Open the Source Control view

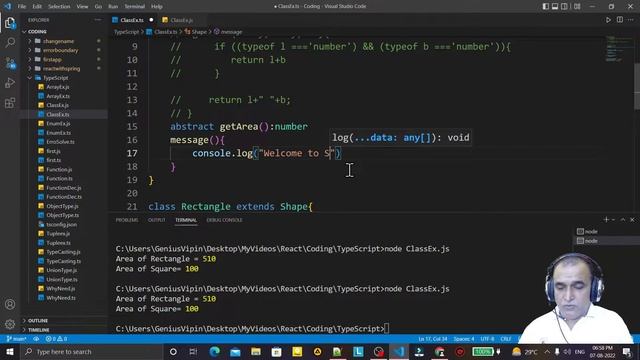coord(10,62)
